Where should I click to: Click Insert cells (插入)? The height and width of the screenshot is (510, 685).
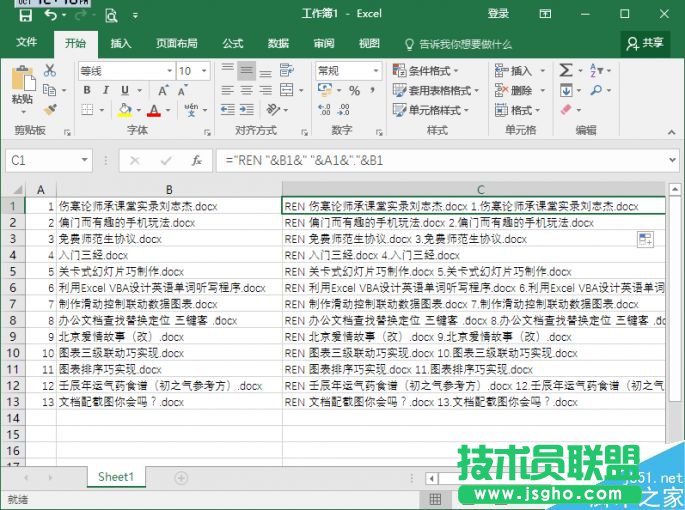[x=514, y=71]
